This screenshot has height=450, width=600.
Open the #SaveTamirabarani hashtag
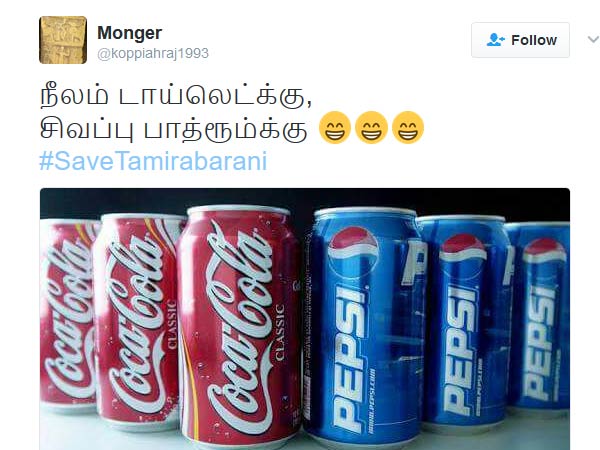point(153,161)
